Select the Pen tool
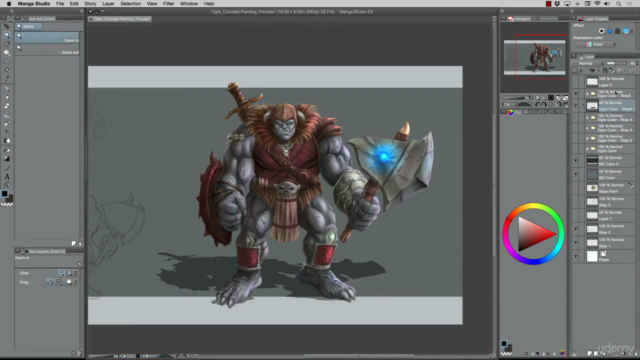This screenshot has width=640, height=360. (7, 88)
